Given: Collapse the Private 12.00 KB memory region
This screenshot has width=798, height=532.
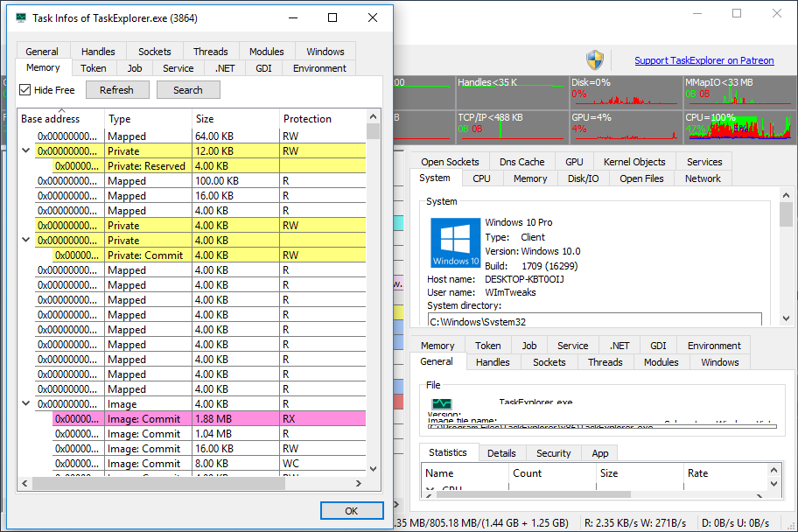Looking at the screenshot, I should pos(26,150).
